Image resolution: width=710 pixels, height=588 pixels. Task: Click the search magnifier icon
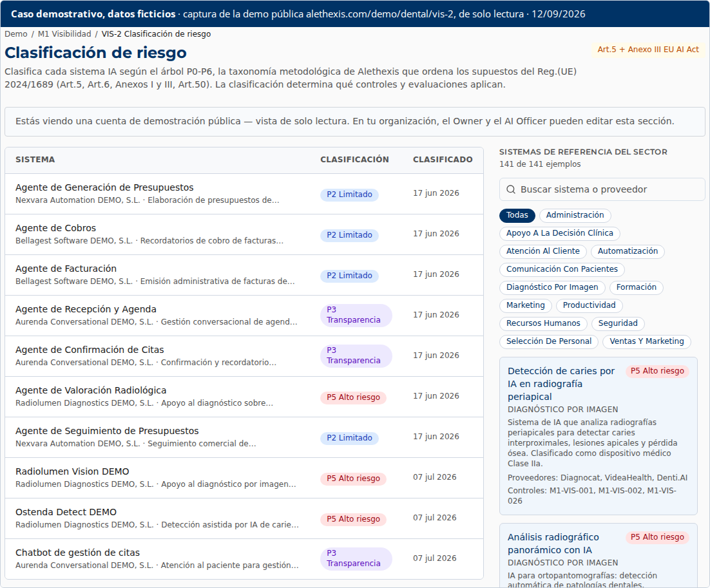(511, 189)
